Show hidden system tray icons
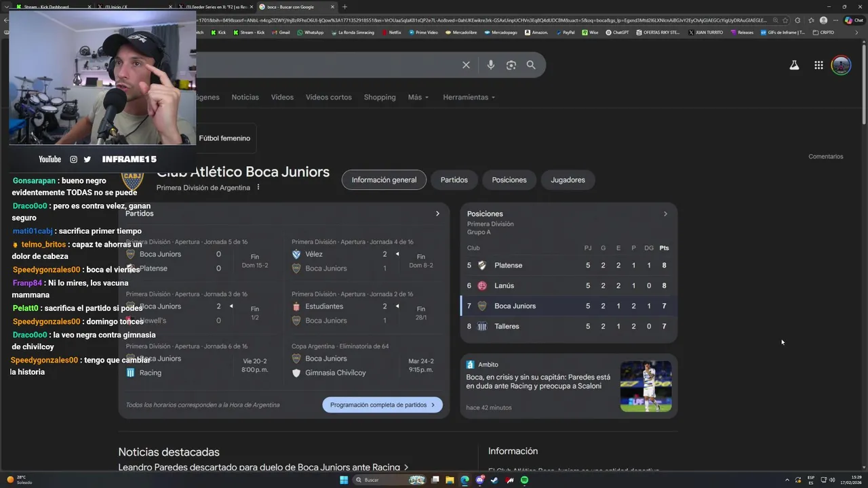This screenshot has height=488, width=868. pos(787,480)
